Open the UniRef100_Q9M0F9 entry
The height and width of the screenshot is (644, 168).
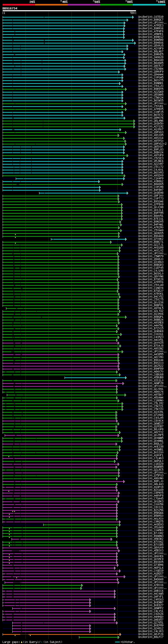151,72
